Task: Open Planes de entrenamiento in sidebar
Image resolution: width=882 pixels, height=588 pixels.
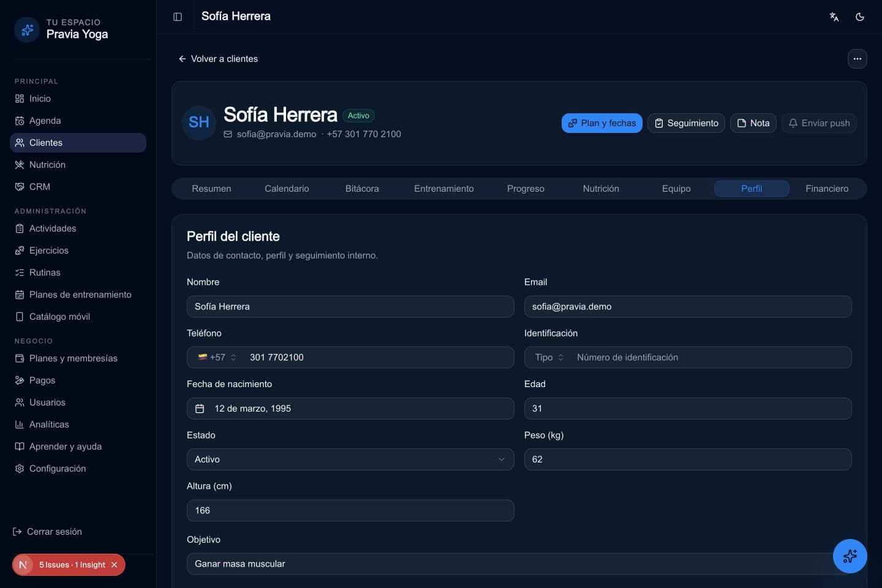Action: click(x=78, y=295)
